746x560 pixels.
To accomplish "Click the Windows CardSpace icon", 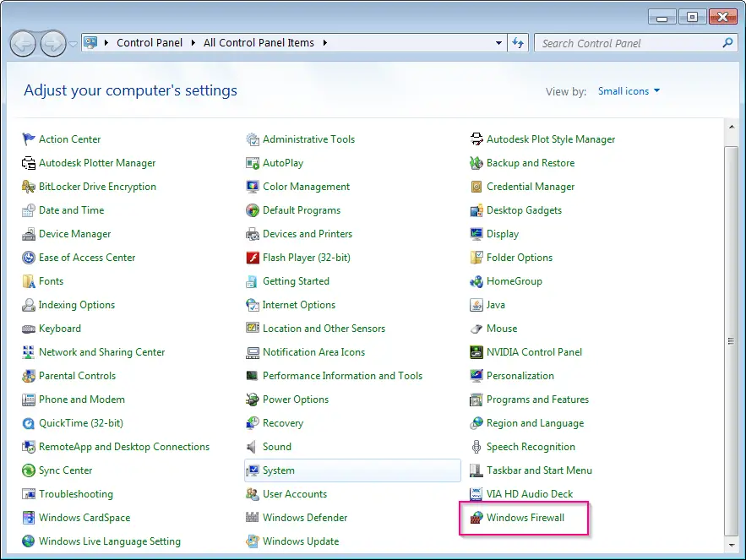I will tap(29, 518).
